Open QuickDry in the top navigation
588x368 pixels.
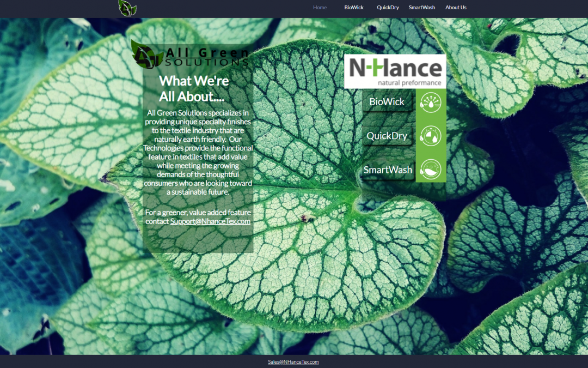[388, 8]
